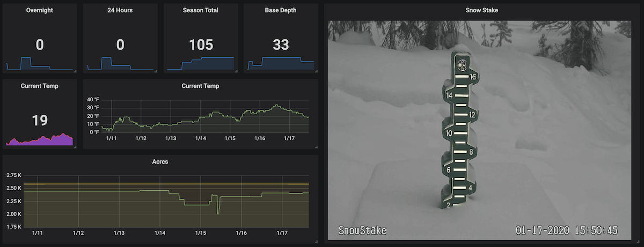Screen dimensions: 644x247
Task: Click the purple temperature sparkline under 19
Action: [x=40, y=139]
